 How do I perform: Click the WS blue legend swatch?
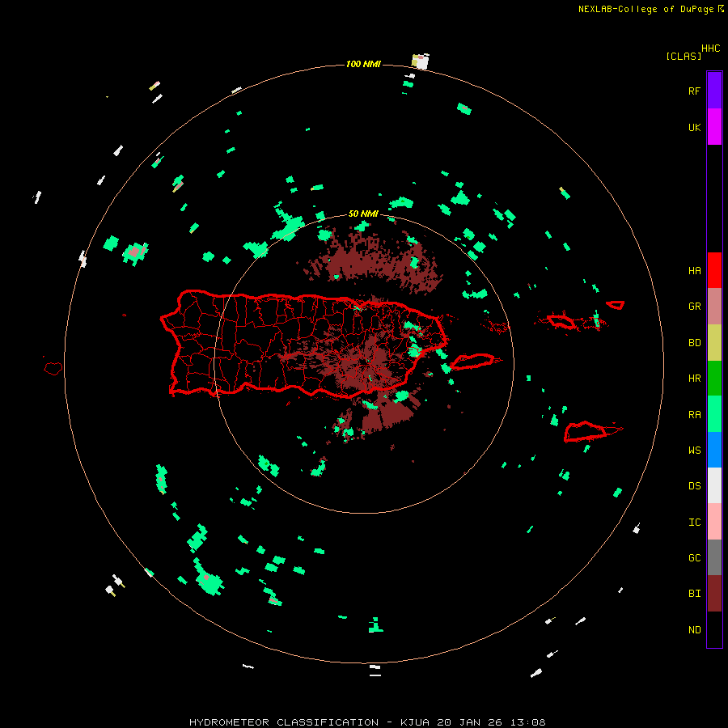click(x=714, y=450)
